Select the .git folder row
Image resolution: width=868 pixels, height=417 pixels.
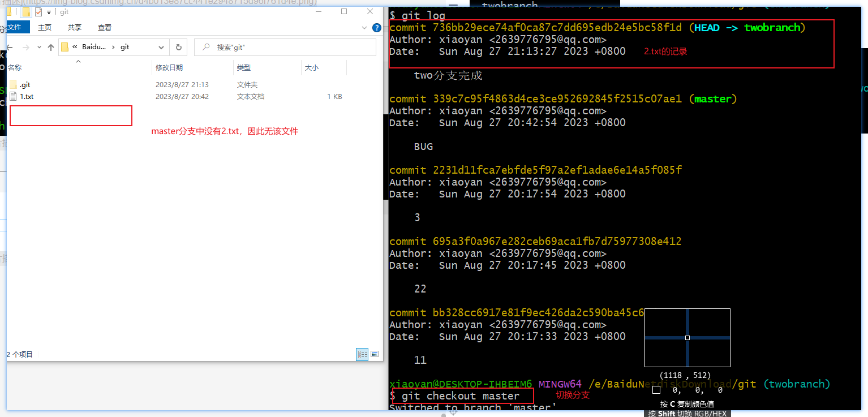tap(177, 85)
